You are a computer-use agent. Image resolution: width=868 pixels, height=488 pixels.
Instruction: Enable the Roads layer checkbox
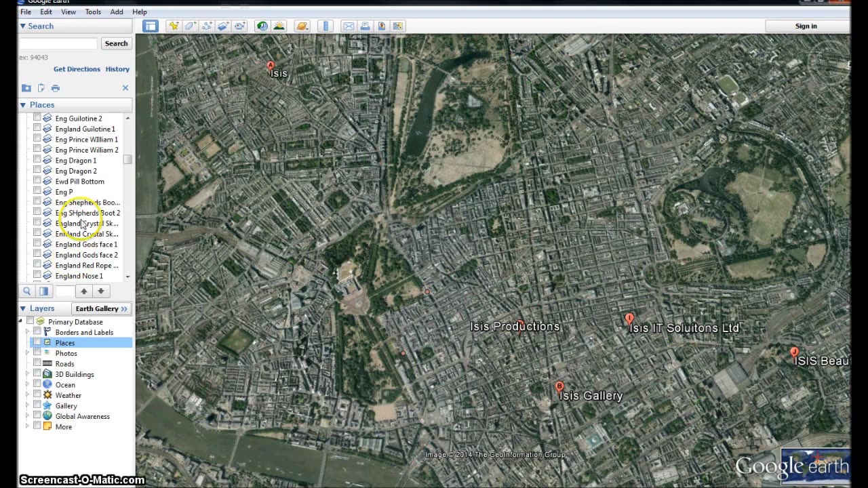[x=37, y=363]
